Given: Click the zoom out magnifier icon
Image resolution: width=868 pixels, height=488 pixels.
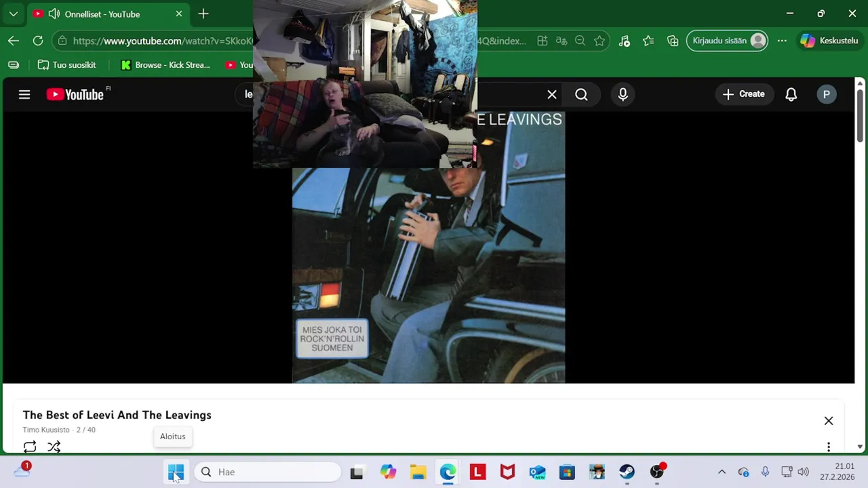Looking at the screenshot, I should [580, 41].
